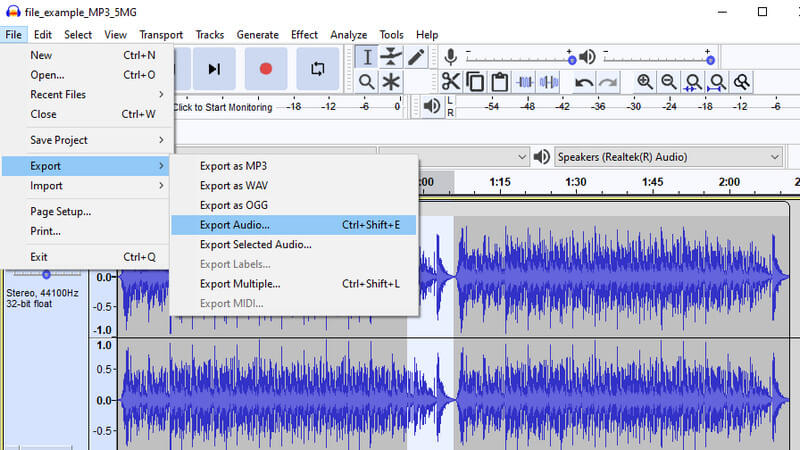Click the Paste clipboard icon
The height and width of the screenshot is (450, 800).
tap(499, 82)
